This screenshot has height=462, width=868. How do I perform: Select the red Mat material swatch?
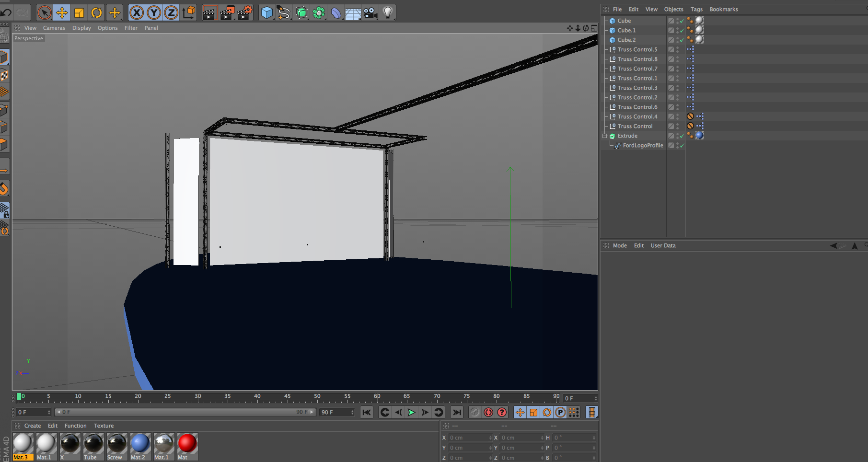tap(187, 443)
